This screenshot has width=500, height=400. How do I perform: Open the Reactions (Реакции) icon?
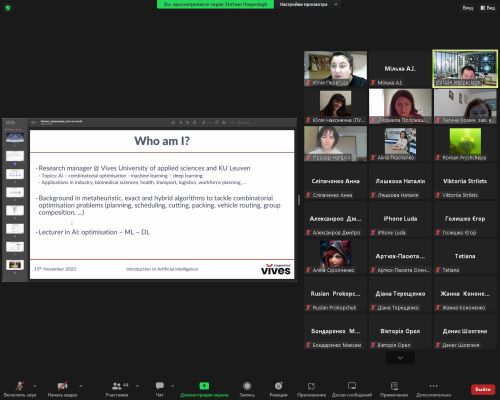coord(279,386)
